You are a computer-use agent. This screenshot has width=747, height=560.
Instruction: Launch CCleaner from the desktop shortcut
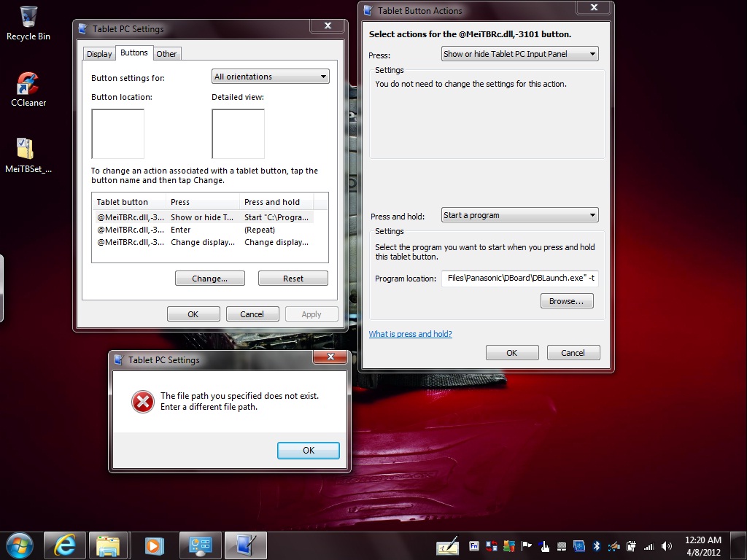[x=28, y=90]
